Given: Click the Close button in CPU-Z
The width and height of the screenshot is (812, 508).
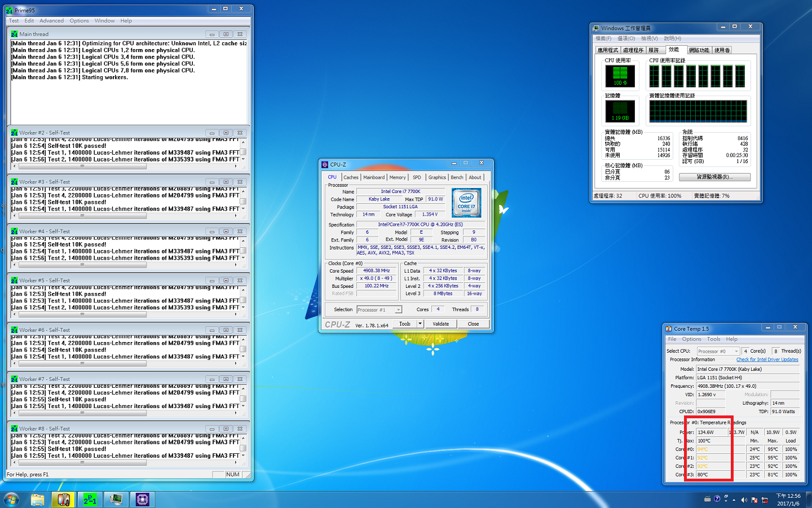Looking at the screenshot, I should (x=473, y=324).
